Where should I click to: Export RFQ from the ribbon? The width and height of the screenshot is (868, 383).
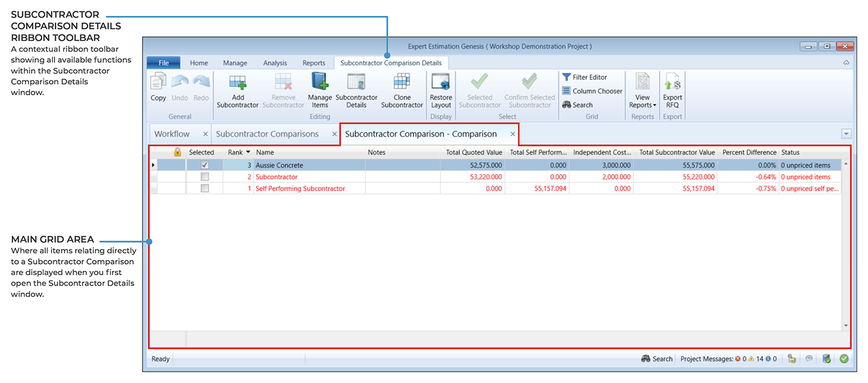click(672, 82)
